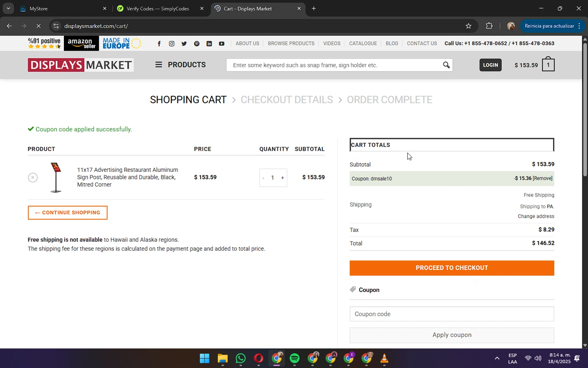The image size is (588, 368).
Task: Open the Wi-Fi network tray icon
Action: pyautogui.click(x=528, y=359)
